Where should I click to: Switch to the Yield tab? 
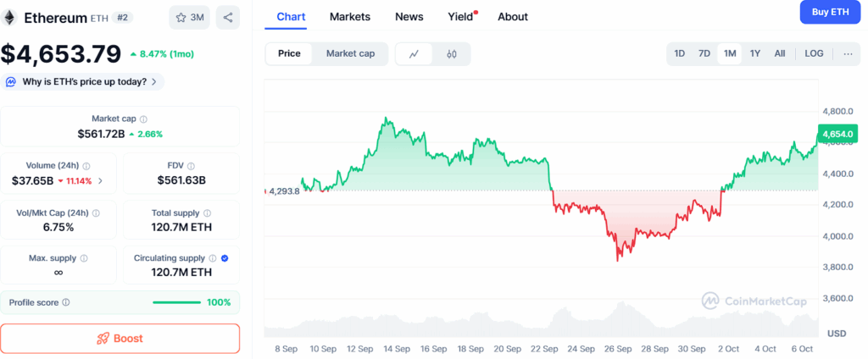461,17
